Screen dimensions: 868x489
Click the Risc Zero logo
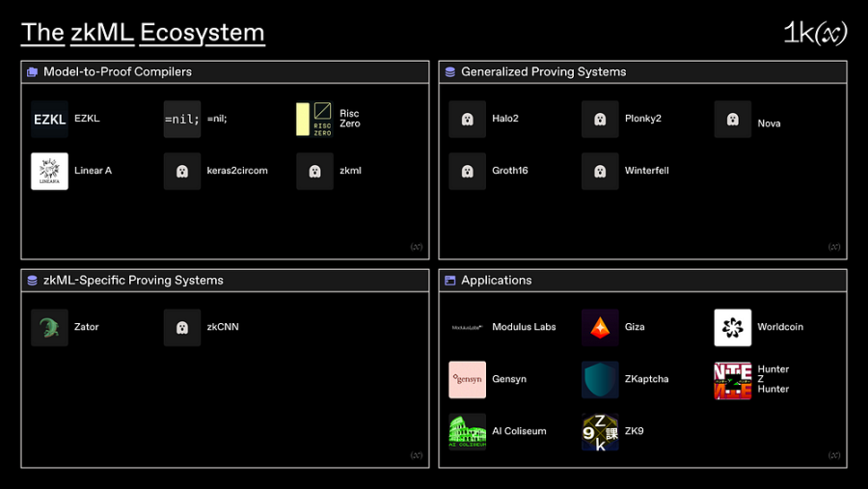coord(314,120)
